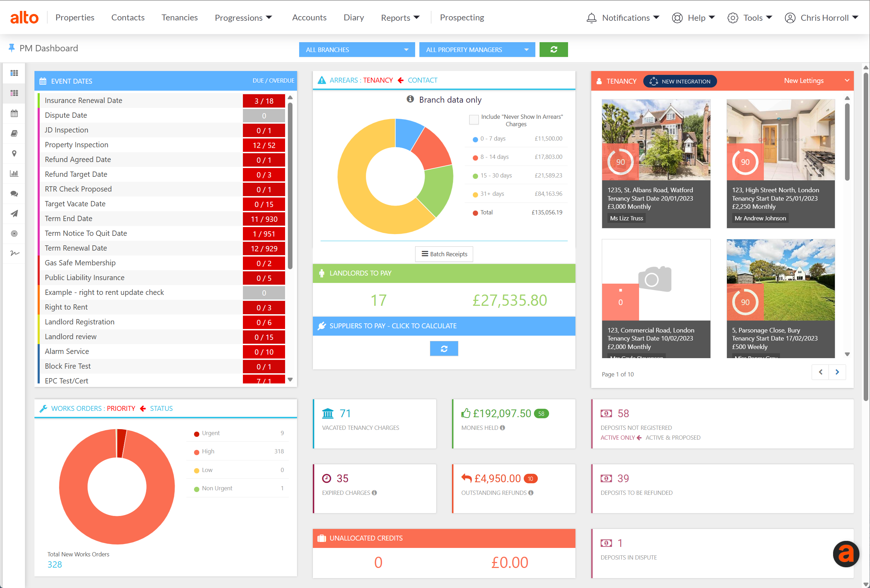Open the Diary menu item
The height and width of the screenshot is (588, 870).
tap(353, 17)
